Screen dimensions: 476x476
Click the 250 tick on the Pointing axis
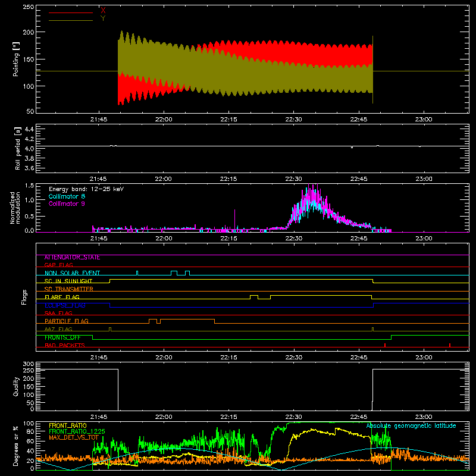tap(29, 7)
